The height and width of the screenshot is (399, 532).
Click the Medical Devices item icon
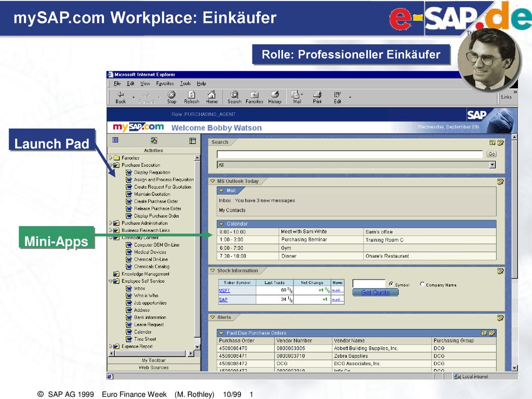coord(129,252)
